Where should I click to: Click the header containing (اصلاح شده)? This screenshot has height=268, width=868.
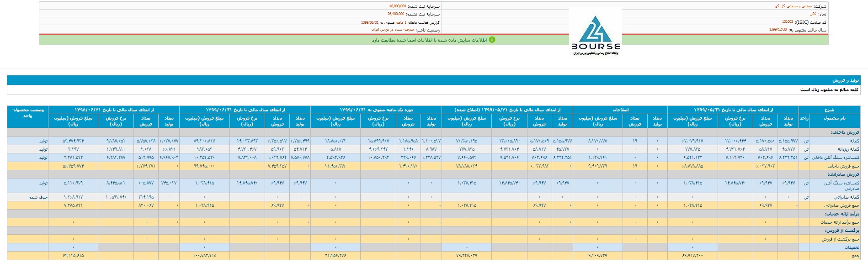coord(507,110)
